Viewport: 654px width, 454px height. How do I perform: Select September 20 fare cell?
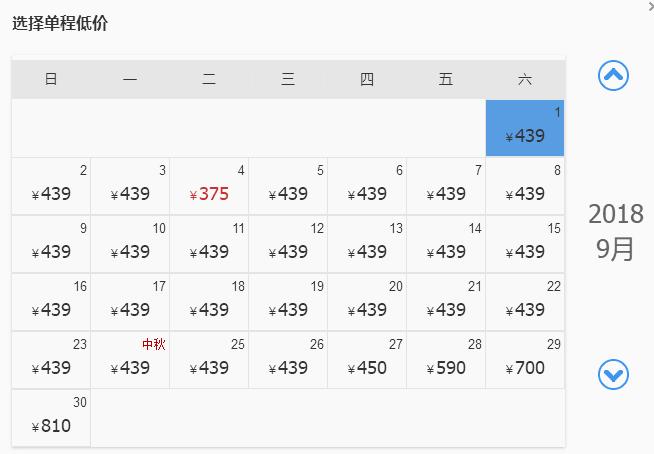pyautogui.click(x=367, y=302)
